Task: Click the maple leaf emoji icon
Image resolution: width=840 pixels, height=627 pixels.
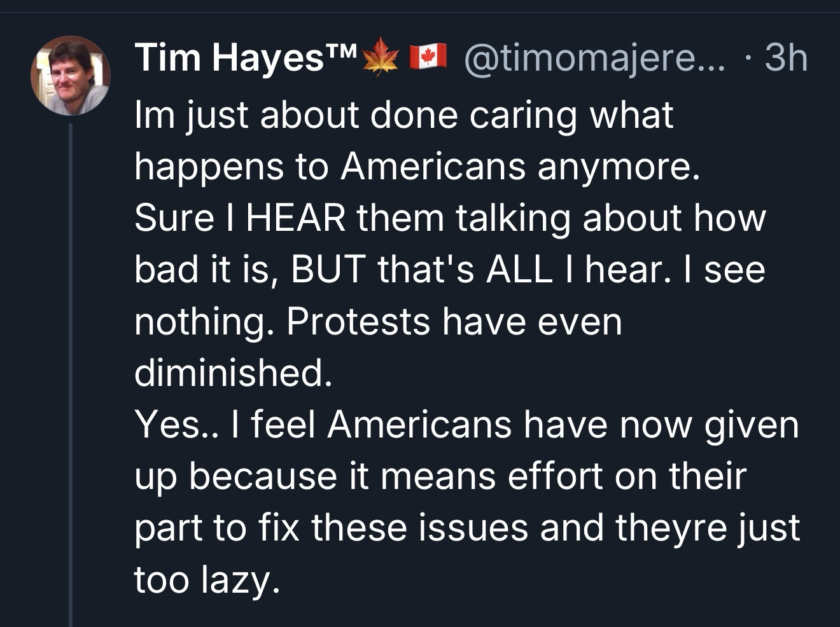Action: 381,57
